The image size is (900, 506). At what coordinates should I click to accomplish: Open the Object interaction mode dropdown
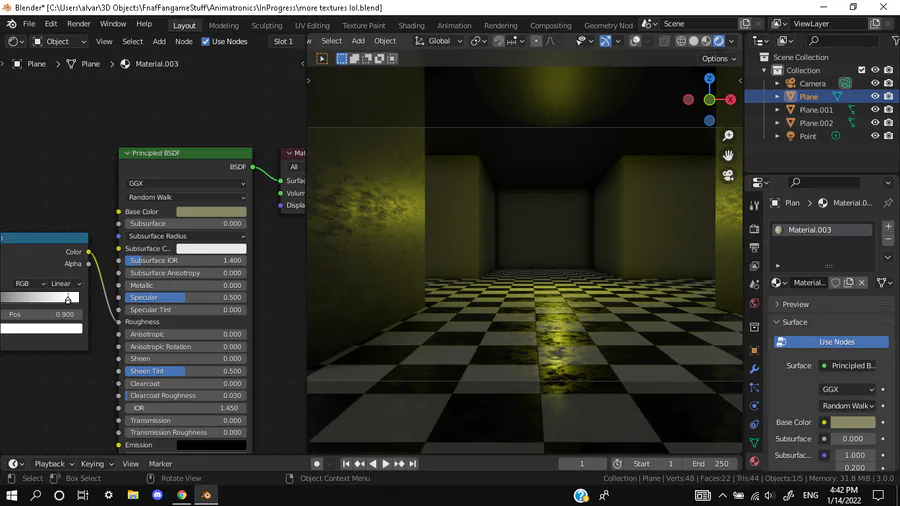pos(60,41)
